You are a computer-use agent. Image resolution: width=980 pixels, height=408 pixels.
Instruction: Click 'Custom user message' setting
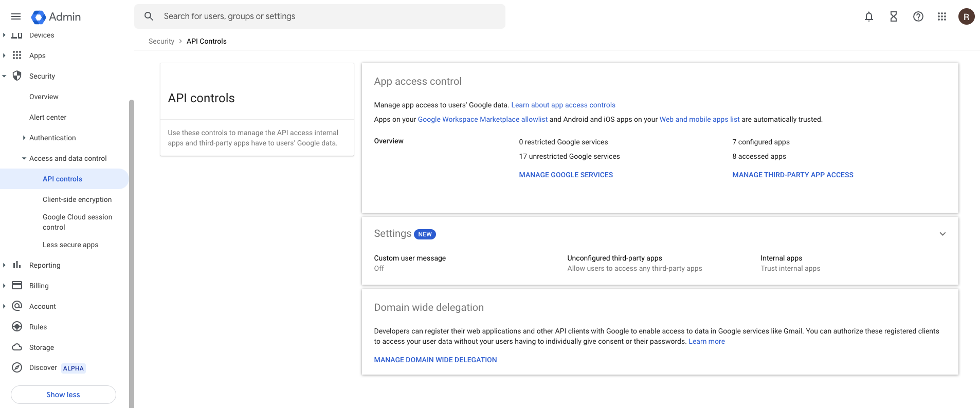410,258
